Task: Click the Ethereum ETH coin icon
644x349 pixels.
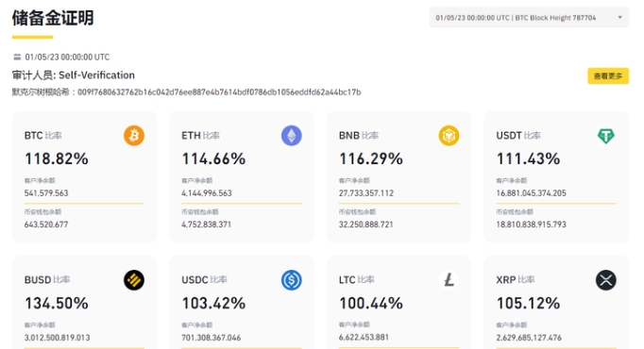Action: pos(291,136)
